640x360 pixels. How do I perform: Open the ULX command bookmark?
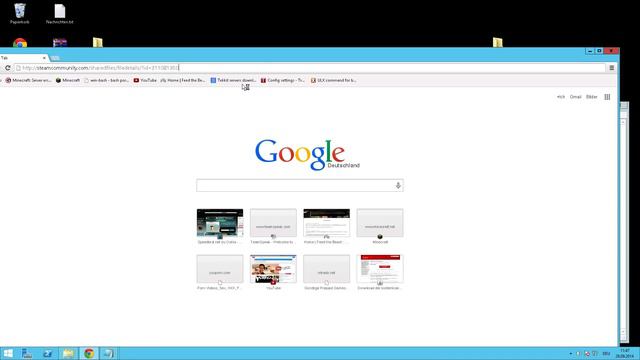pyautogui.click(x=333, y=80)
